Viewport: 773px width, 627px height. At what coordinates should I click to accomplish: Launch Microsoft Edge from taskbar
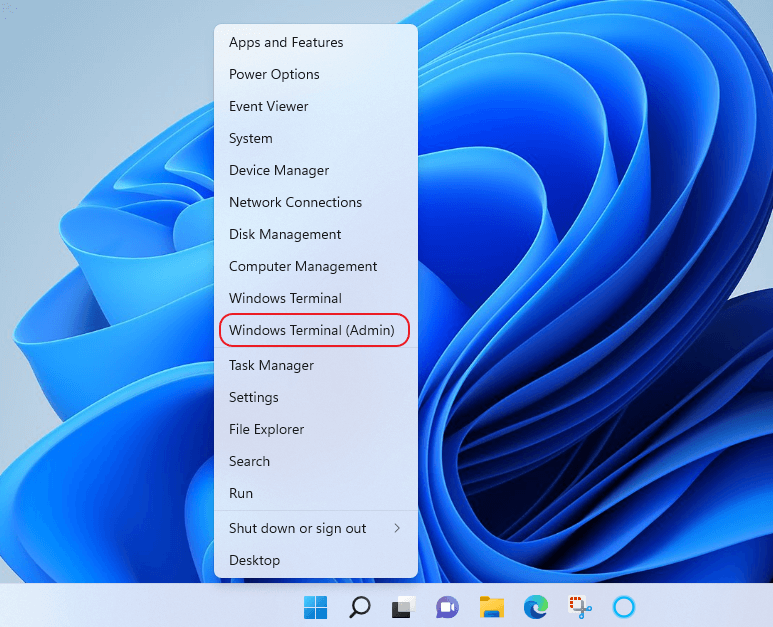[x=535, y=607]
